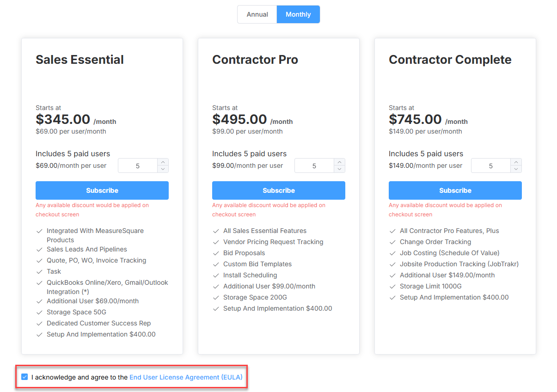Click checkmark beside Change Order Tracking
Screen dimensions: 557x392
[392, 242]
